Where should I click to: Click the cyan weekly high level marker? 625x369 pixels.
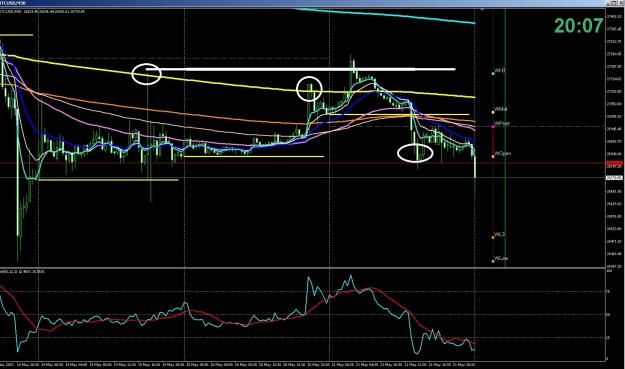click(x=493, y=74)
